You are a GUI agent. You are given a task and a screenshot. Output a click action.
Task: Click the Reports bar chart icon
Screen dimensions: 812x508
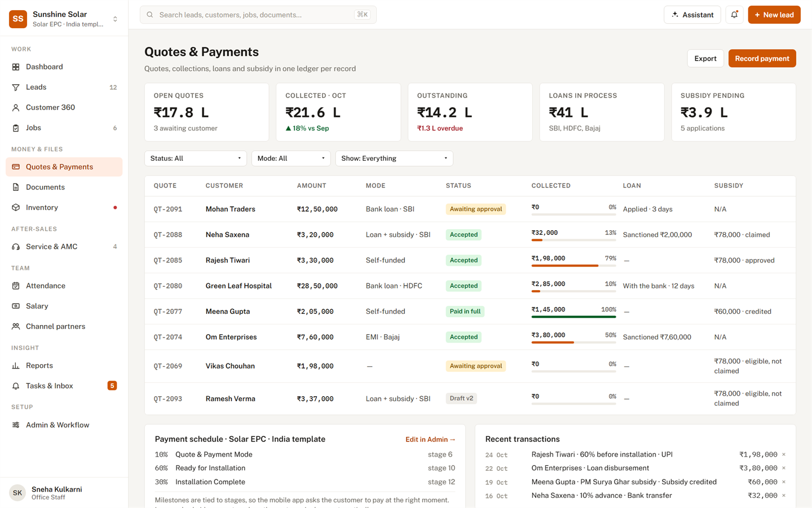click(x=16, y=366)
